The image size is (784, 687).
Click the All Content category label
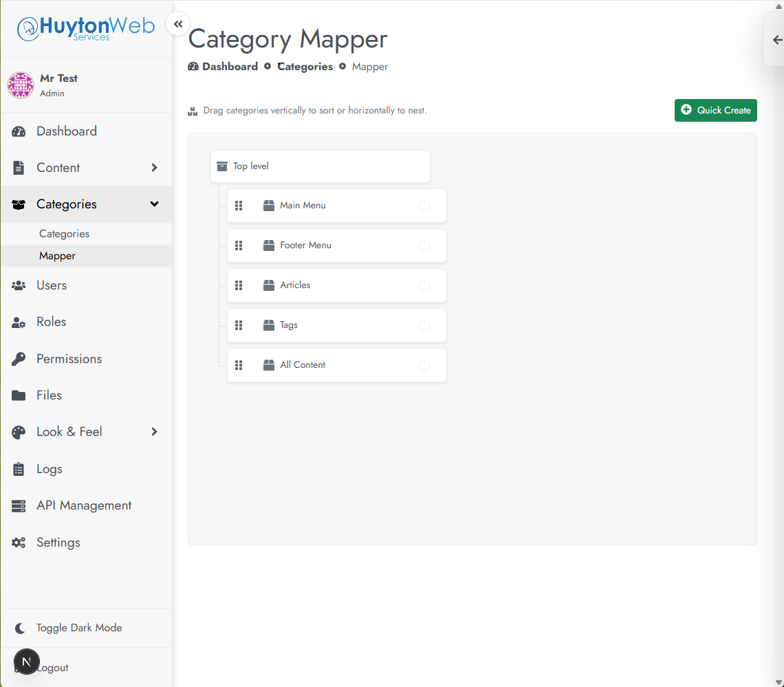point(303,365)
